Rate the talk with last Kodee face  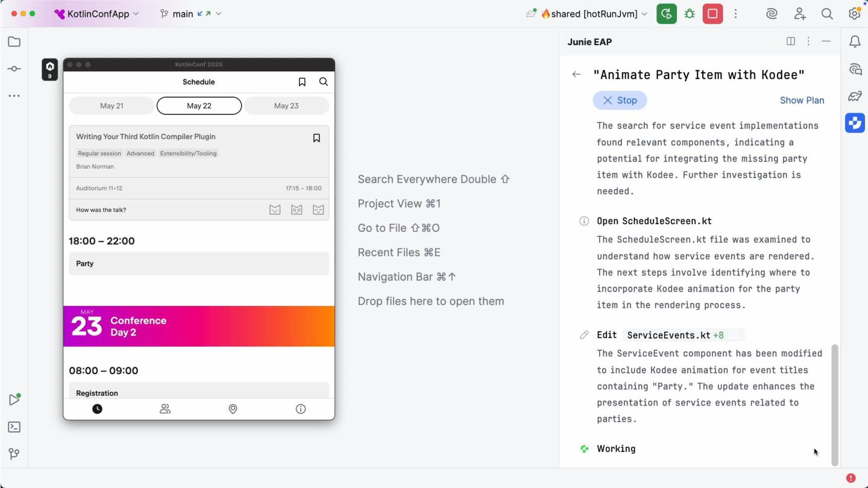318,210
